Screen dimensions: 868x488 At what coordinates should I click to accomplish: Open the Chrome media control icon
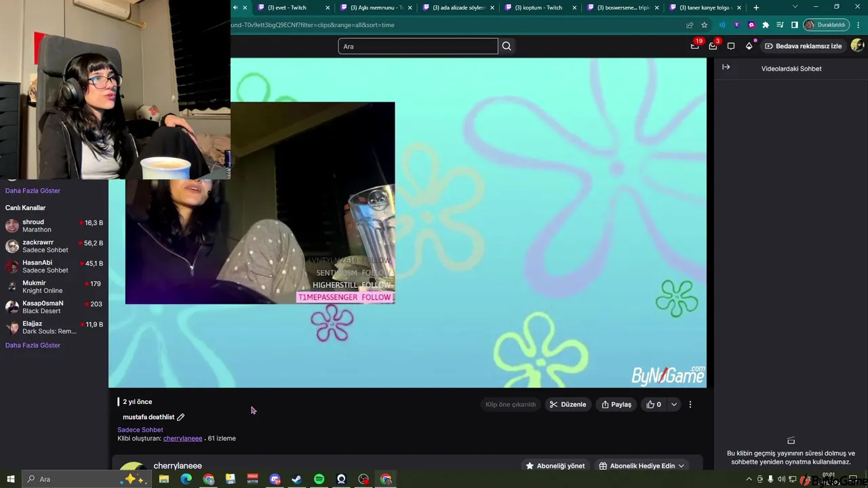[781, 25]
